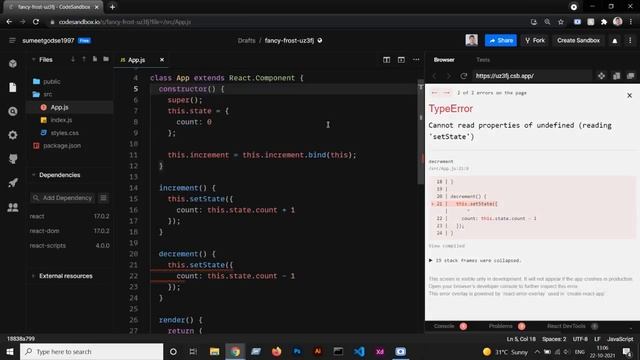Click the Drafts breadcrumb link
640x360 pixels.
click(x=247, y=40)
